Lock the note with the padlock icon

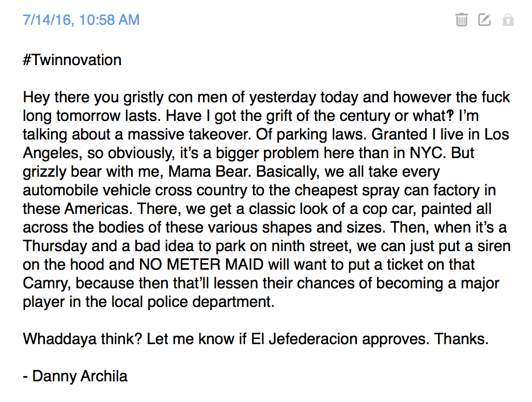(508, 20)
